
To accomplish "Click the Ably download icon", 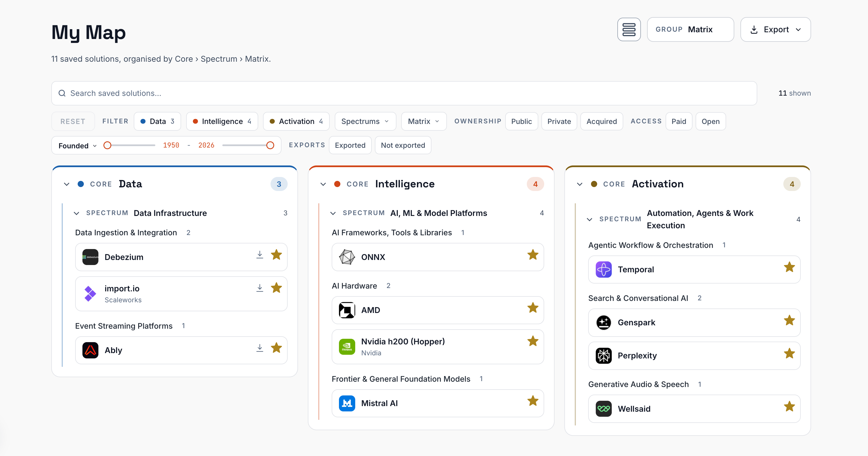I will tap(259, 348).
